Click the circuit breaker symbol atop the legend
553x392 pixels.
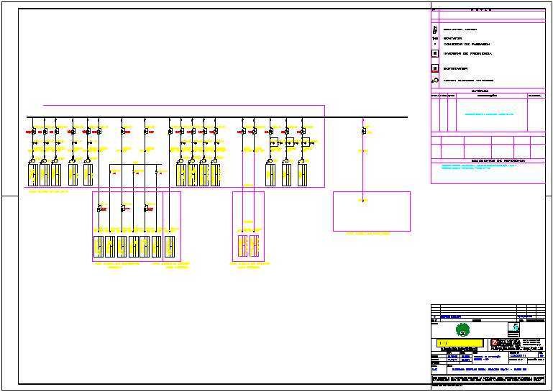point(434,29)
